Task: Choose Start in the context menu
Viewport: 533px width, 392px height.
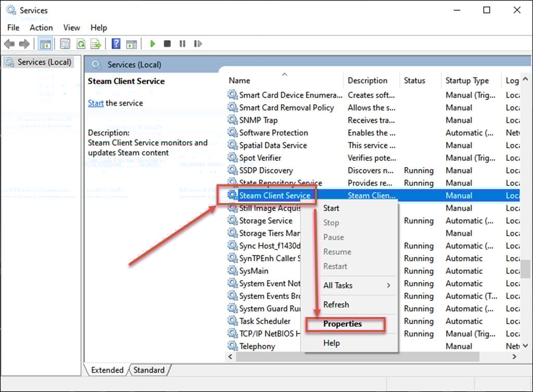Action: [349, 208]
